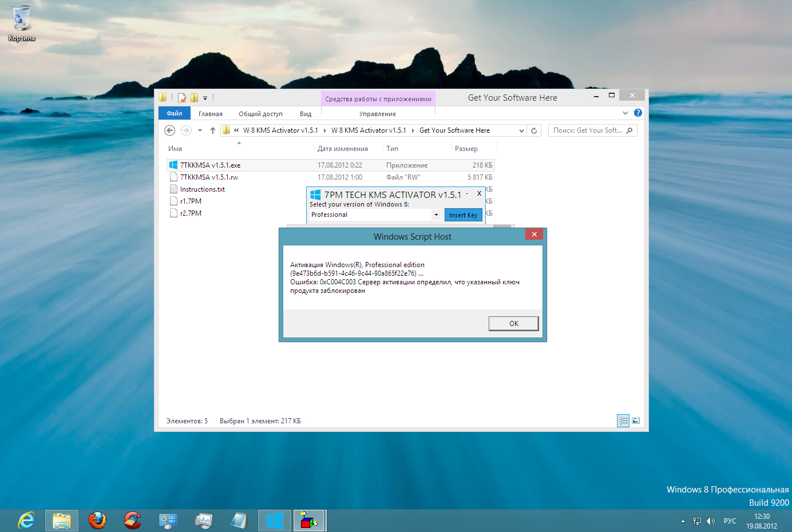Click Get Your Software Here breadcrumb
The width and height of the screenshot is (792, 532).
pyautogui.click(x=454, y=130)
